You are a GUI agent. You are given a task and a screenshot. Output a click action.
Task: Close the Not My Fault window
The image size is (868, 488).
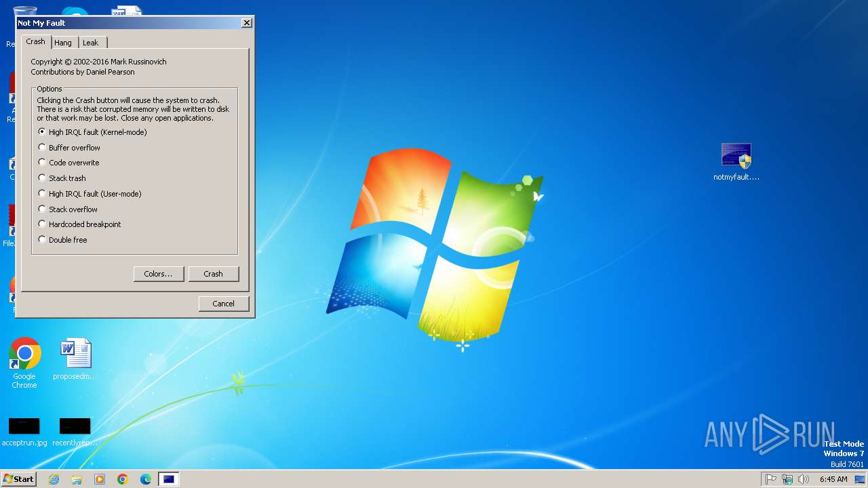246,23
